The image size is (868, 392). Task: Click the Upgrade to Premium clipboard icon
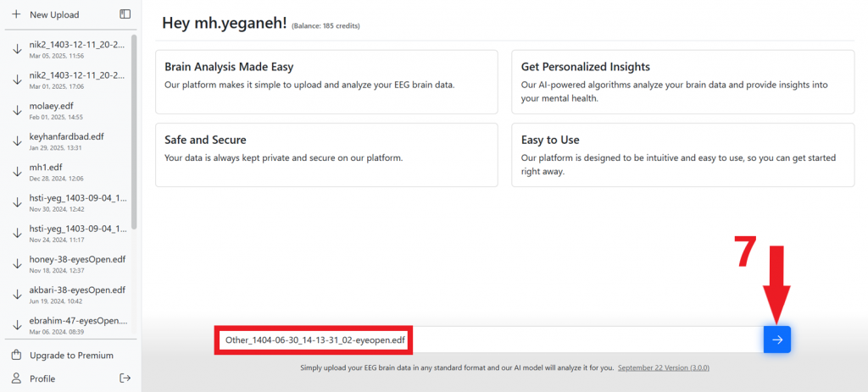point(16,356)
